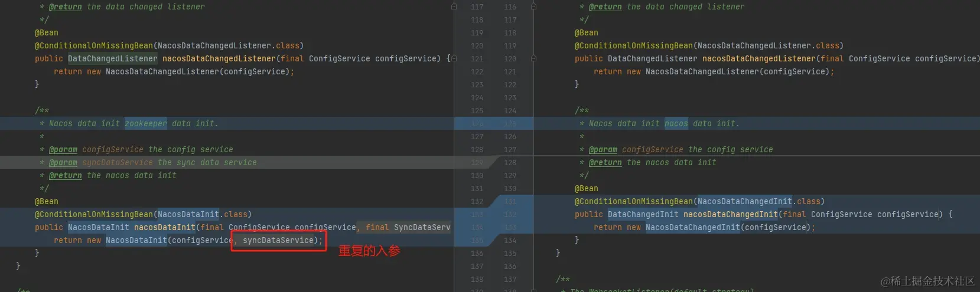This screenshot has height=292, width=980.
Task: Click the highlighted DataChangedListener return type in the left pane
Action: [x=113, y=58]
